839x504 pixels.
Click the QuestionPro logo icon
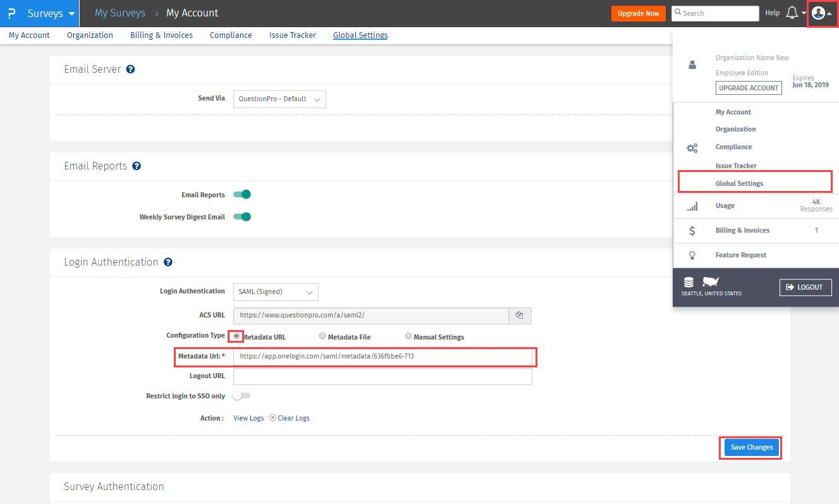(x=11, y=13)
